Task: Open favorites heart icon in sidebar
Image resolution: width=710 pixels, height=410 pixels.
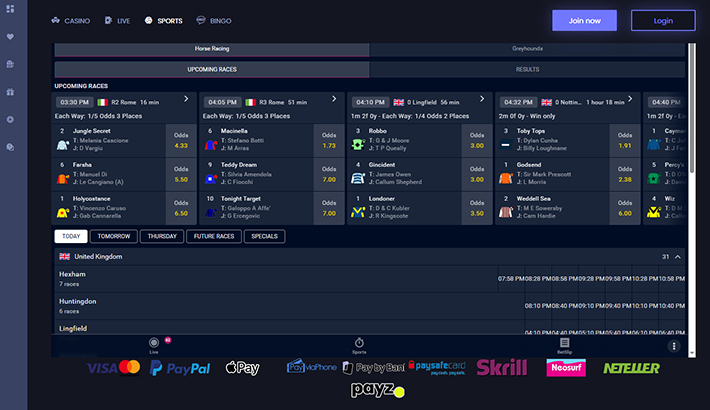Action: coord(10,37)
